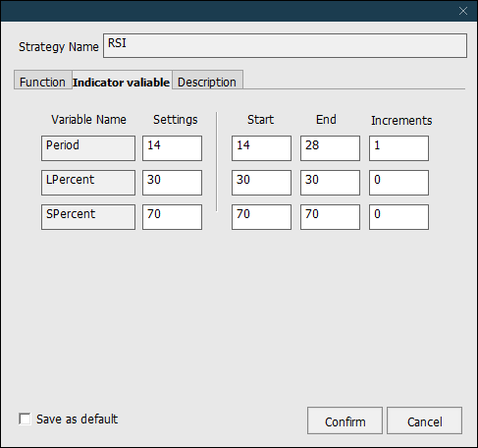Click the Period Start value field
Viewport: 478px width, 448px height.
[261, 148]
